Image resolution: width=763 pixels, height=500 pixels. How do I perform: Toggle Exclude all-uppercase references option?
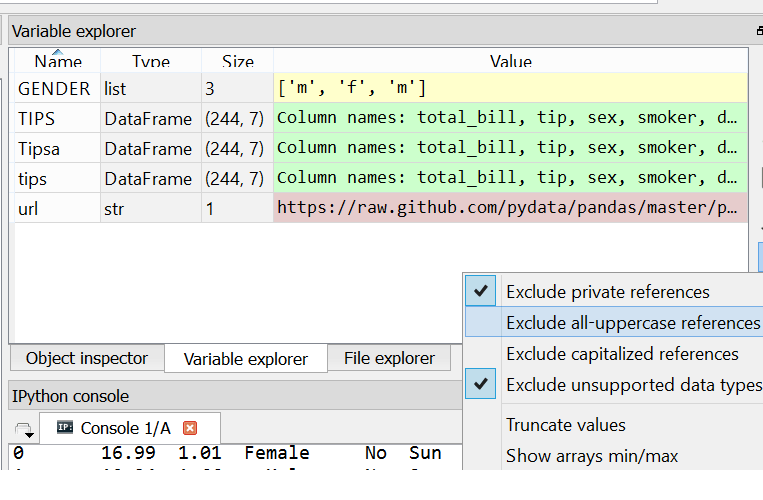pyautogui.click(x=614, y=322)
